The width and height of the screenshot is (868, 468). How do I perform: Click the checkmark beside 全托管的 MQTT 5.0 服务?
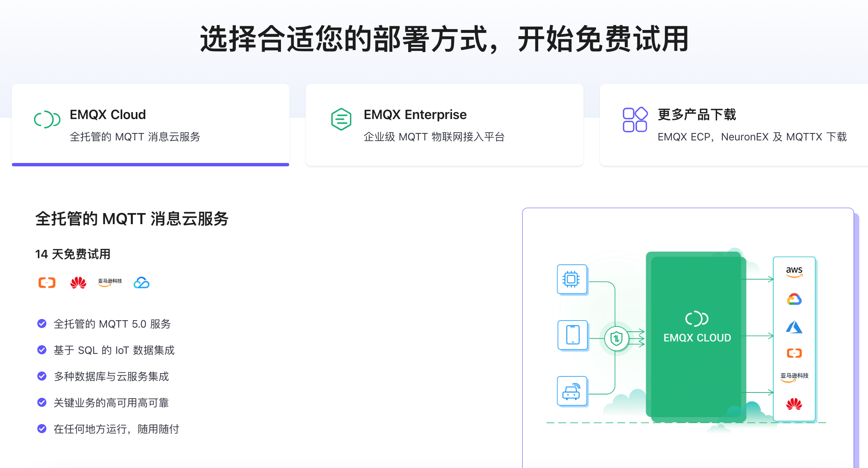coord(42,324)
